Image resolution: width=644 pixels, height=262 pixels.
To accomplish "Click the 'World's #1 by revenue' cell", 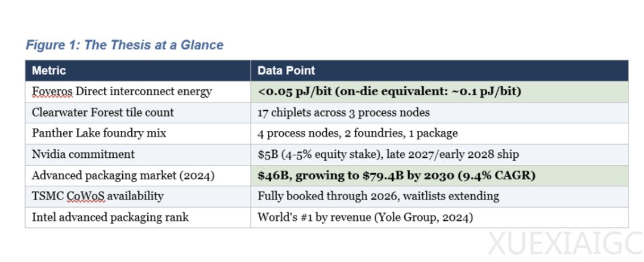I will pyautogui.click(x=314, y=217).
